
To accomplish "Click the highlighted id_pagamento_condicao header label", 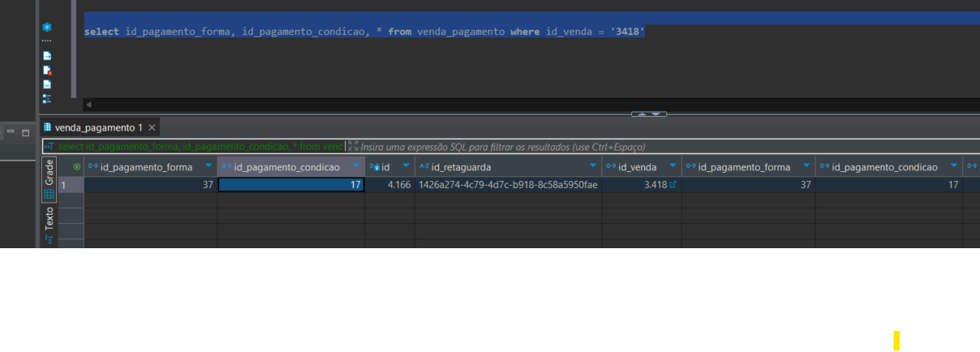I will (286, 167).
